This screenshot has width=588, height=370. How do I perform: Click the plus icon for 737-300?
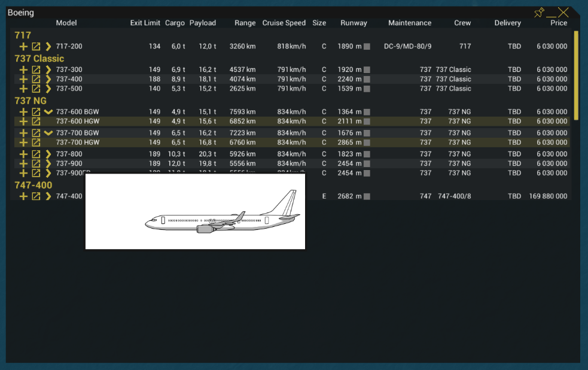(23, 70)
